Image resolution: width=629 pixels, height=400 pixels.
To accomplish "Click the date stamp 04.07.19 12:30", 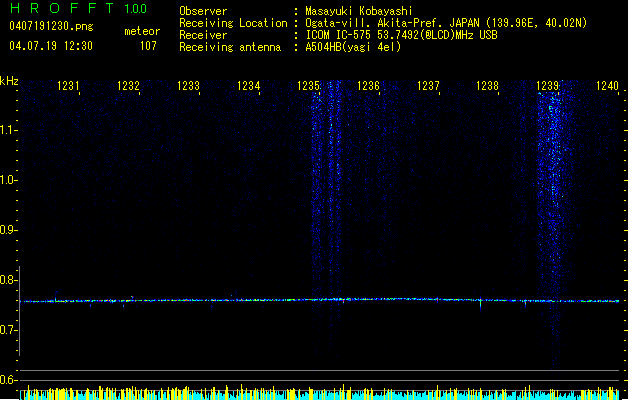I will (51, 46).
